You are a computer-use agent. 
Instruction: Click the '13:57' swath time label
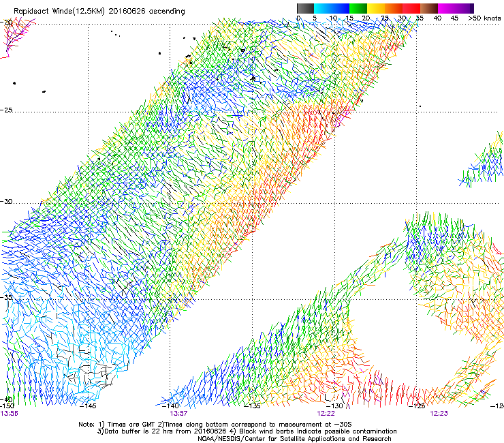[x=178, y=414]
